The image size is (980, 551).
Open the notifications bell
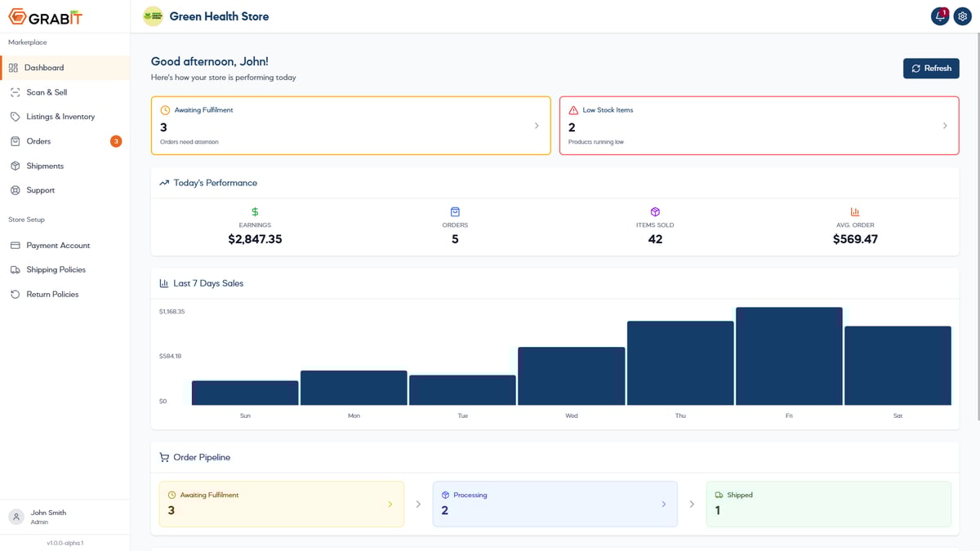939,16
